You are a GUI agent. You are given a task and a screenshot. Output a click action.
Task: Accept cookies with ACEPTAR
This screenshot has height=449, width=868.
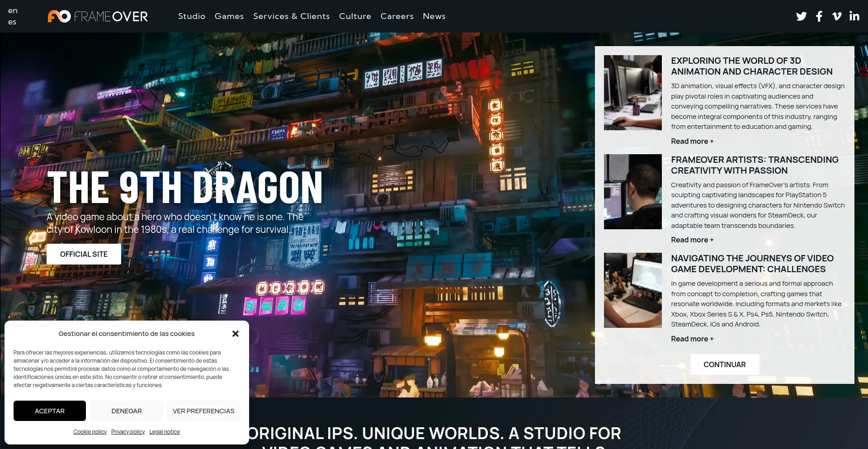point(49,411)
